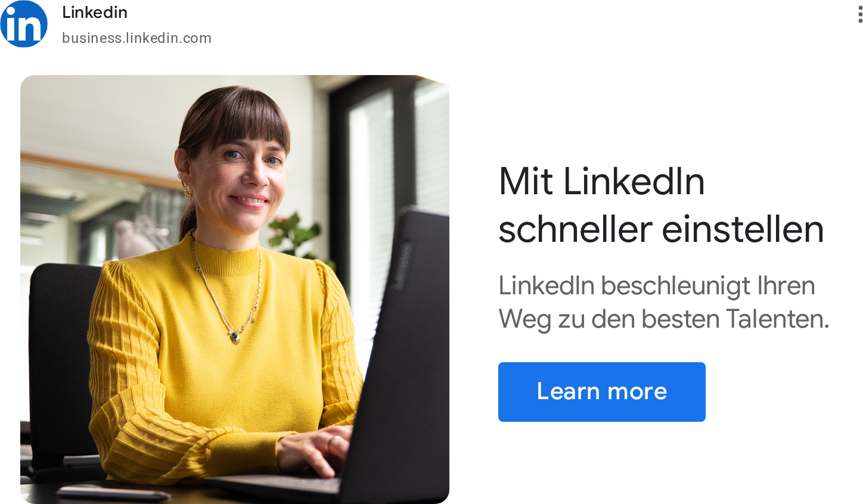The image size is (863, 504).
Task: Open the three-dot ad options menu
Action: (860, 14)
